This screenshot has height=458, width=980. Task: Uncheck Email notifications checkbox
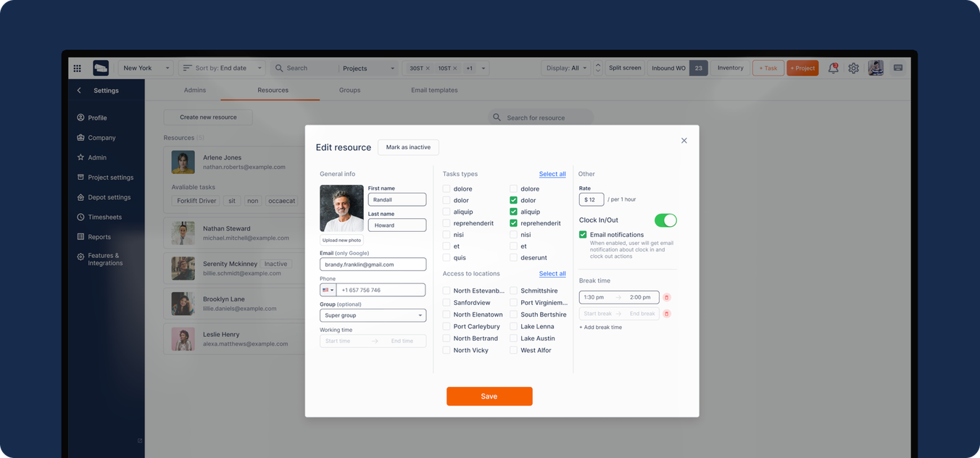(x=583, y=235)
